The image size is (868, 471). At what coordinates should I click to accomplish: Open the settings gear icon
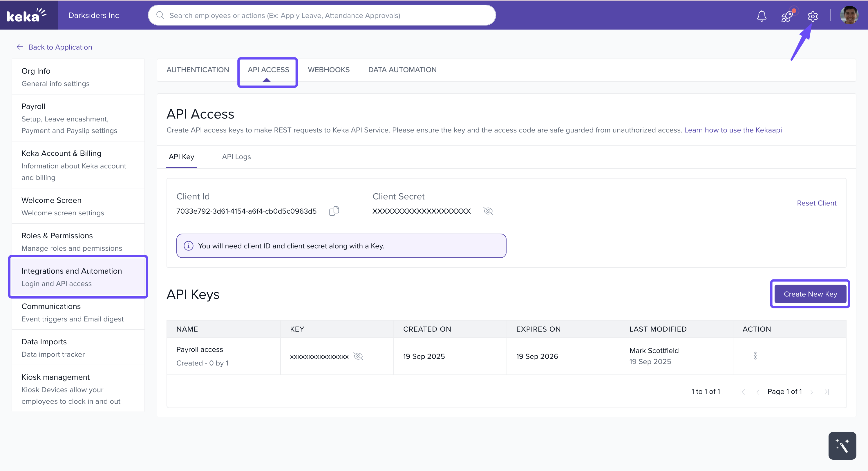tap(812, 16)
